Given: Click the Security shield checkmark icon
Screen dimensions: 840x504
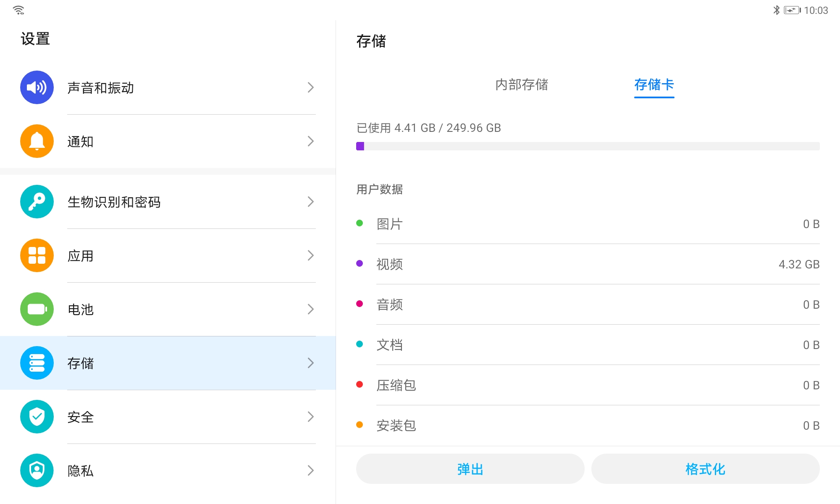Looking at the screenshot, I should 37,417.
